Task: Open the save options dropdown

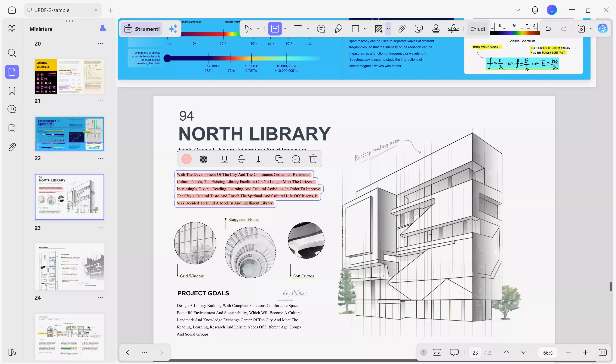Action: [591, 28]
